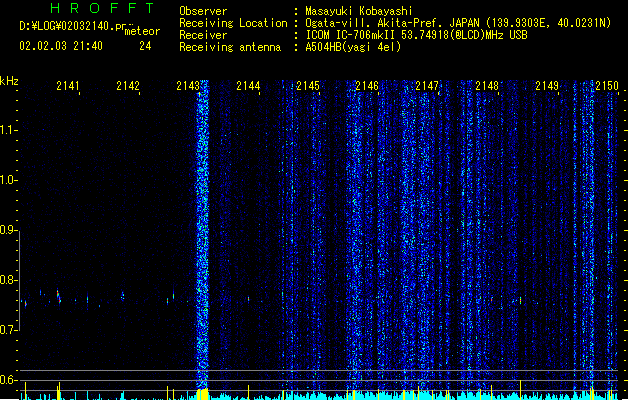629x400 pixels.
Task: Click frequency axis label 0.8
Action: click(x=8, y=280)
